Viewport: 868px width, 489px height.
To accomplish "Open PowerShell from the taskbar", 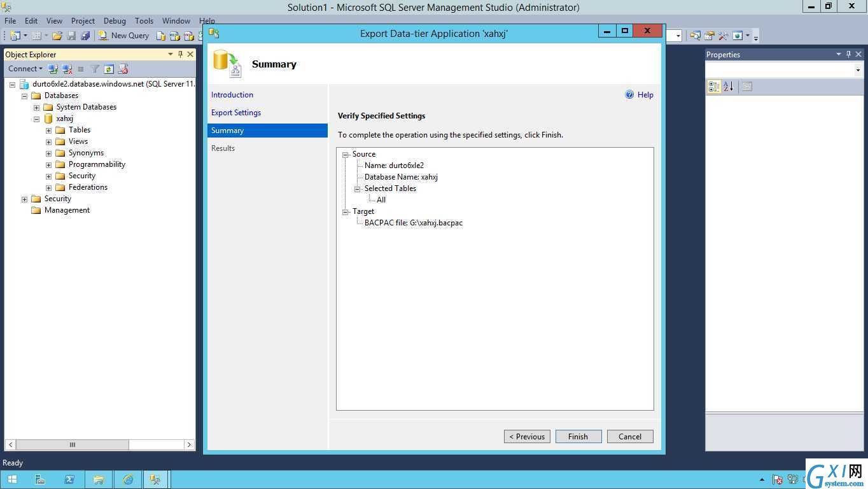I will pyautogui.click(x=69, y=479).
